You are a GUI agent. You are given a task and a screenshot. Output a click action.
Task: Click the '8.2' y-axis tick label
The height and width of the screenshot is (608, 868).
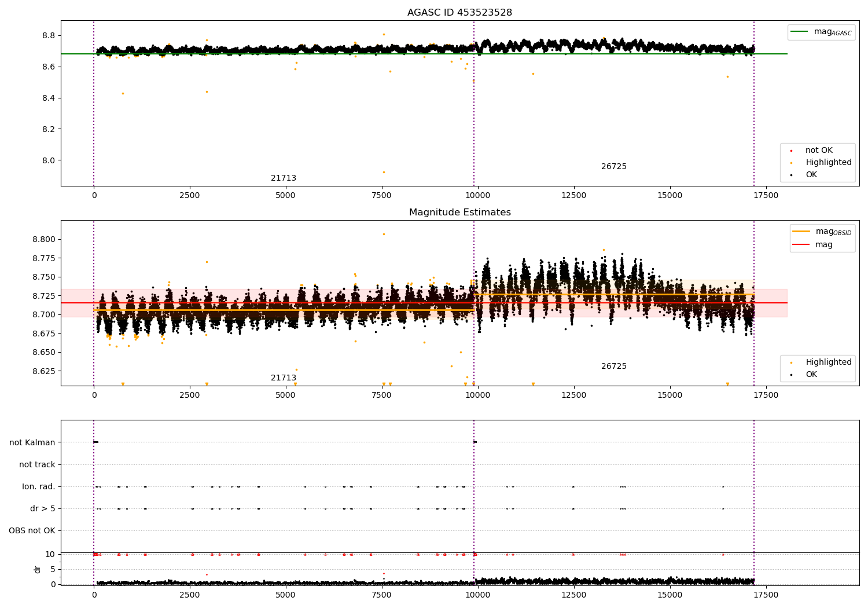pos(49,130)
